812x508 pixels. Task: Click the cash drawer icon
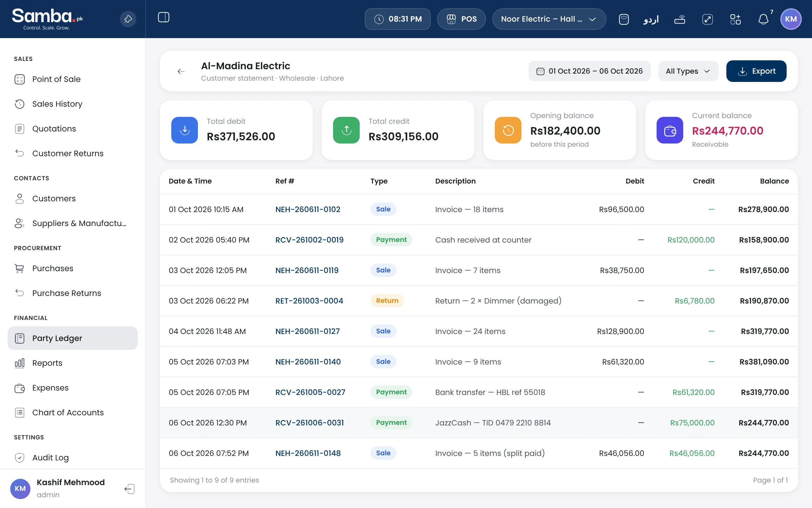tap(679, 19)
